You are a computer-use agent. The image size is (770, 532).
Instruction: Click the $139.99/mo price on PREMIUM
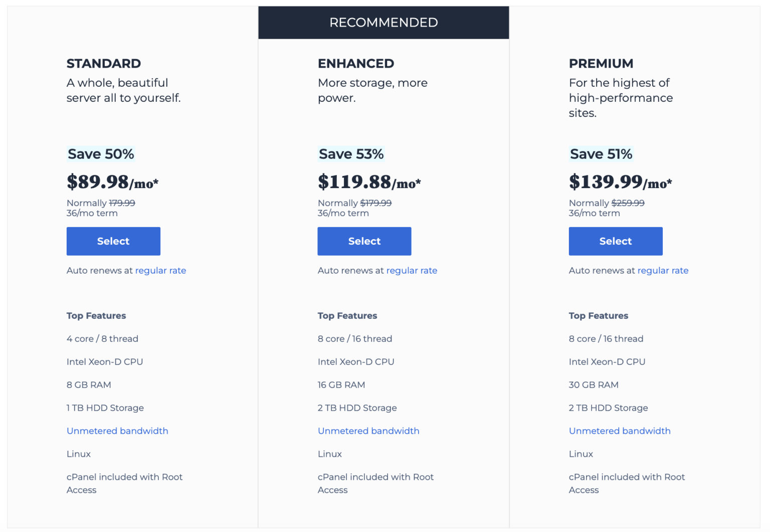[x=620, y=182]
